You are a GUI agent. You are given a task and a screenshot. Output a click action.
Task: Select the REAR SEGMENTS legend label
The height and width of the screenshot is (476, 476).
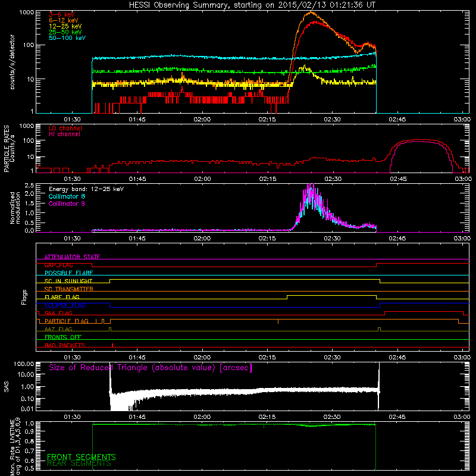pyautogui.click(x=79, y=464)
